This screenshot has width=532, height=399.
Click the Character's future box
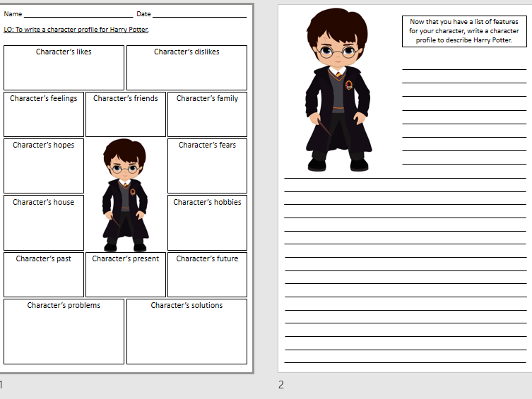(207, 275)
